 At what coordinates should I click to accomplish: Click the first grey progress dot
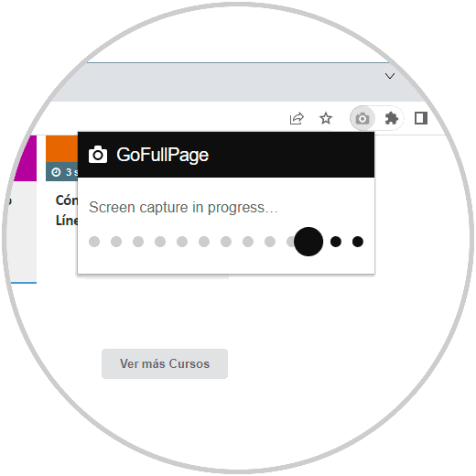click(94, 242)
